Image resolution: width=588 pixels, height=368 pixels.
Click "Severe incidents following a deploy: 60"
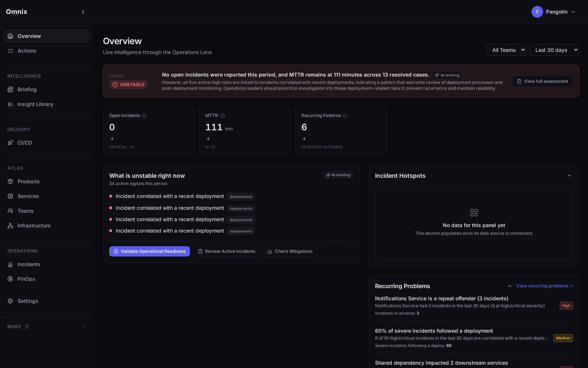(x=413, y=346)
